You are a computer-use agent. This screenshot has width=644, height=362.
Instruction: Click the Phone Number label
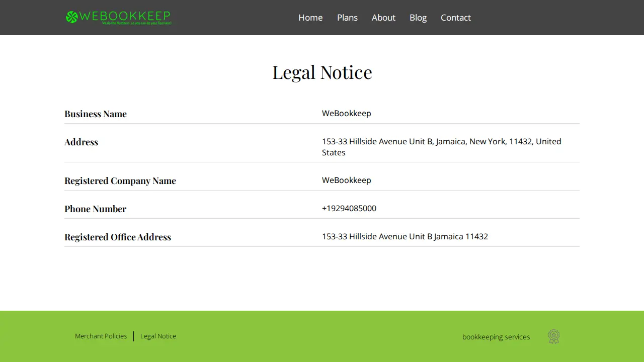pos(95,209)
